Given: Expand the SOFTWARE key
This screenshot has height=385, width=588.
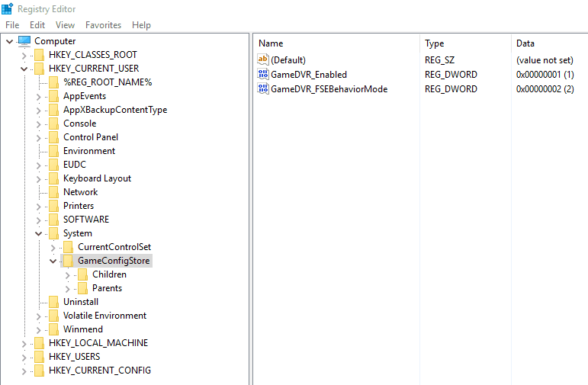Looking at the screenshot, I should pyautogui.click(x=39, y=220).
